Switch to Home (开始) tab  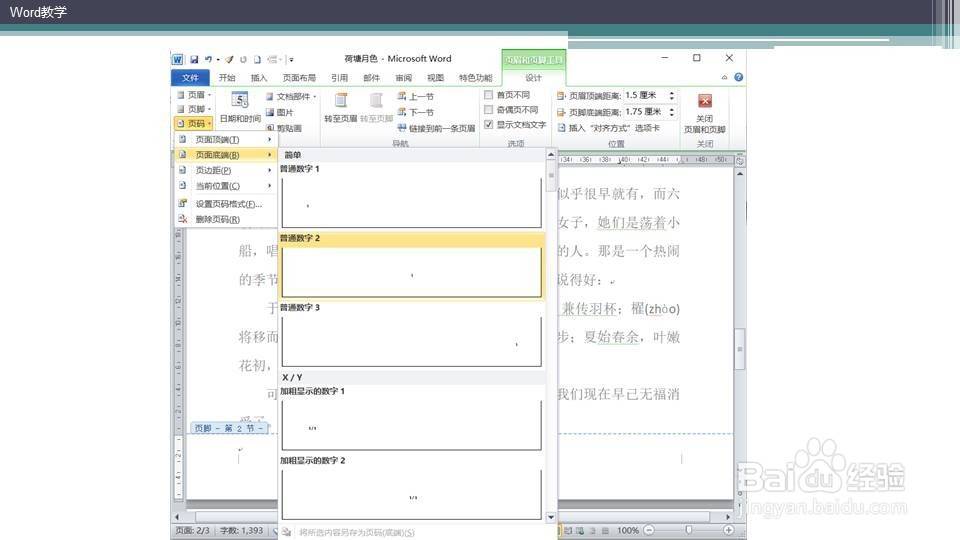227,78
